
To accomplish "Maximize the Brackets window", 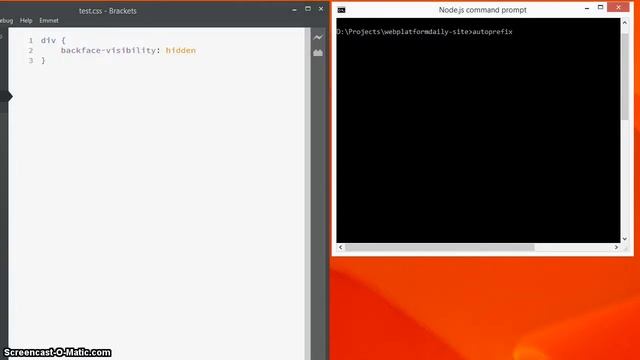I will tap(308, 9).
